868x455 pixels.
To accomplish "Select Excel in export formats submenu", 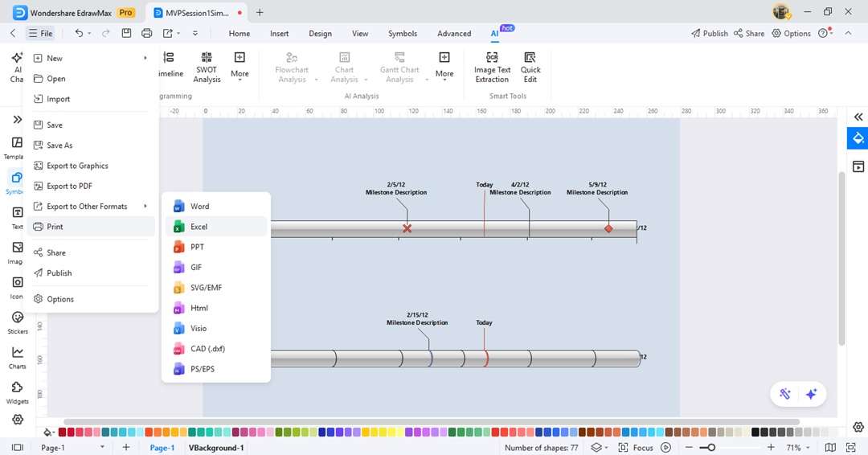I will [x=216, y=227].
